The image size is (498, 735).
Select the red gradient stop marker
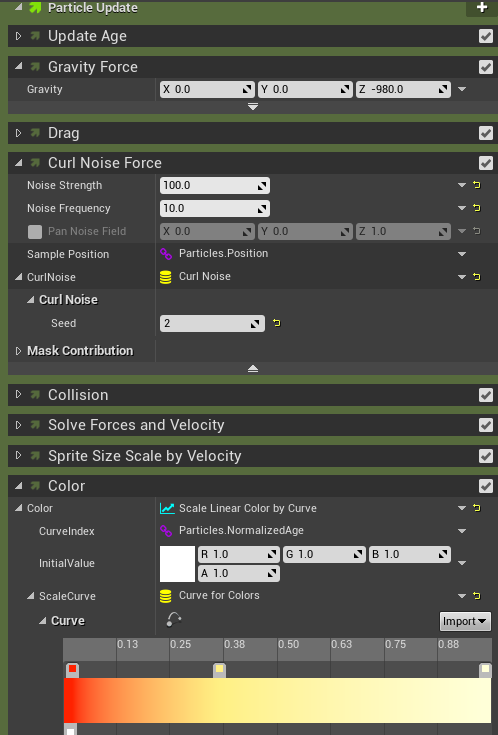click(72, 670)
